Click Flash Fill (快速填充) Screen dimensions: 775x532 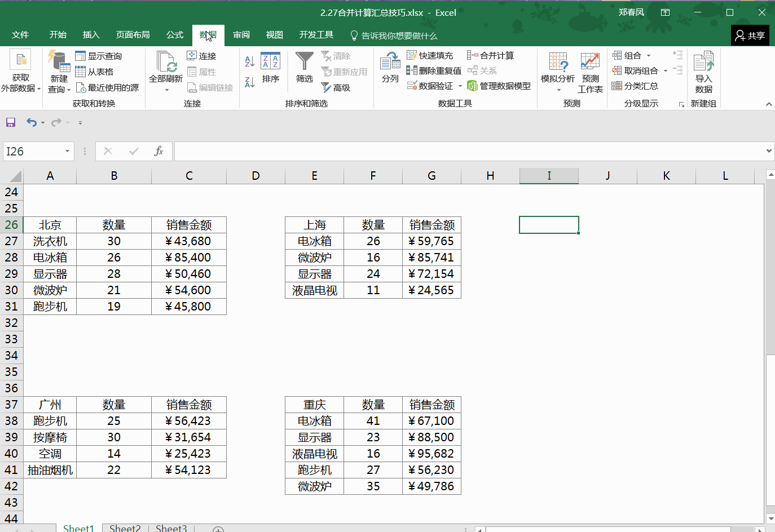tap(430, 55)
